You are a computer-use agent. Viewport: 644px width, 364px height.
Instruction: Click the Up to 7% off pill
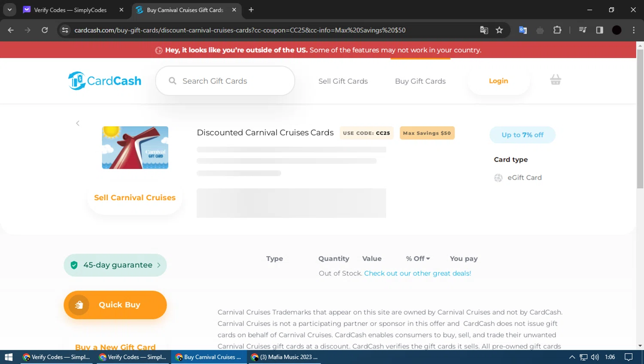point(522,135)
